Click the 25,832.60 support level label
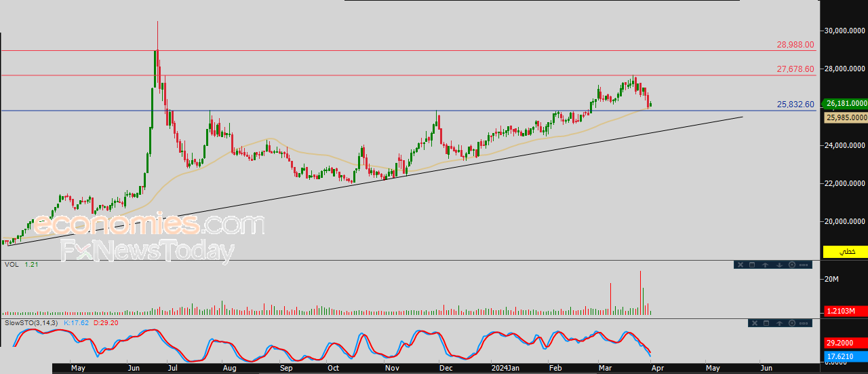868x374 pixels. [x=795, y=105]
